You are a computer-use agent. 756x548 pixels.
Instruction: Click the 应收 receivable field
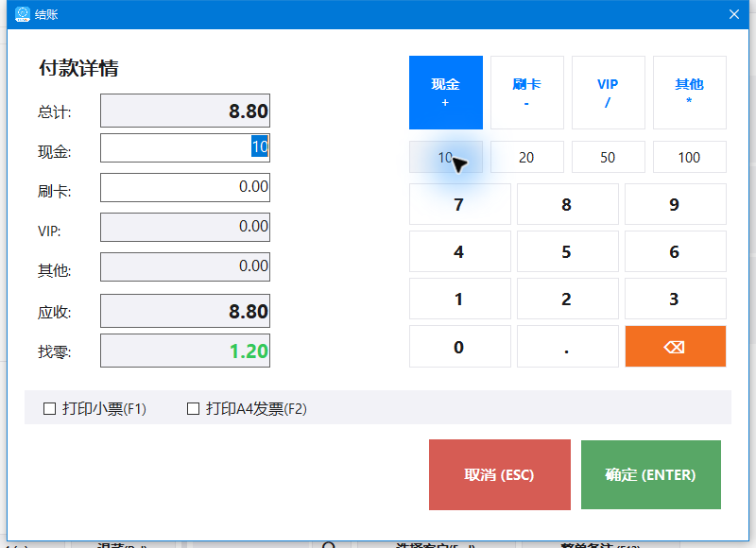185,311
